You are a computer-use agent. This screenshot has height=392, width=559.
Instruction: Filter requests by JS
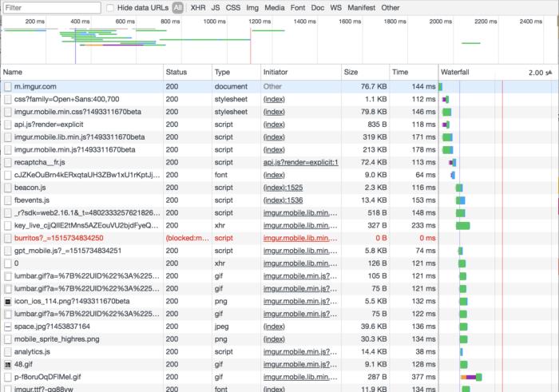[216, 8]
